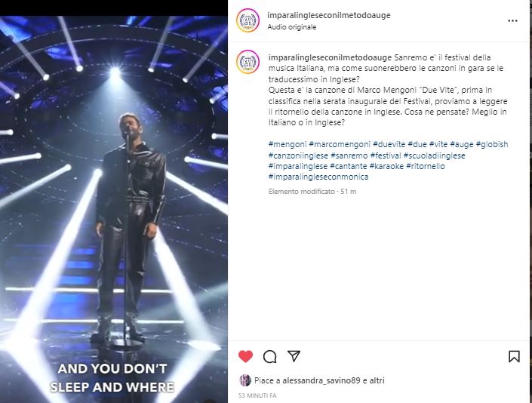Open hashtag #imparalingleseconmonica
532x403 pixels.
pos(318,177)
